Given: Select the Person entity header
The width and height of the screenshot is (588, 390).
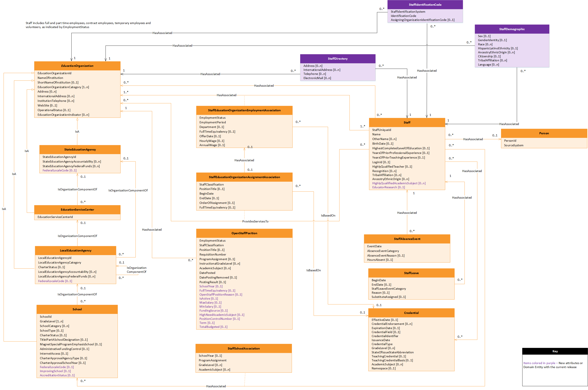Looking at the screenshot, I should [544, 133].
